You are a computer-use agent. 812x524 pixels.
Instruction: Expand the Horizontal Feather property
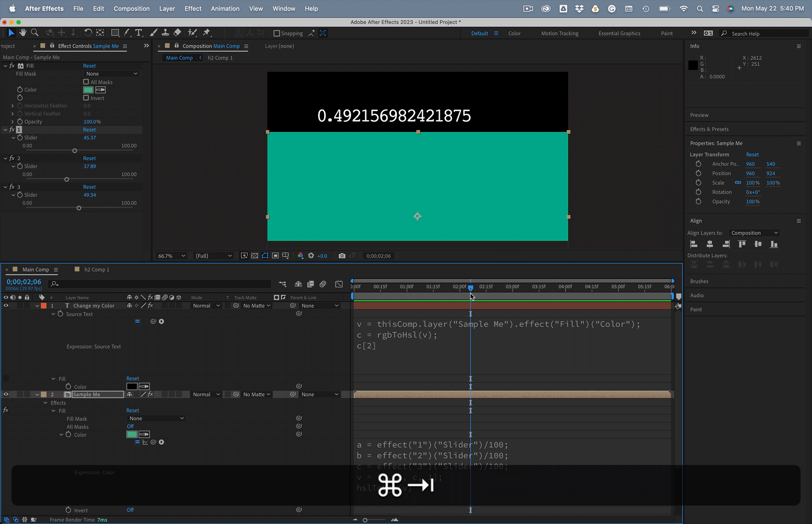tap(13, 106)
